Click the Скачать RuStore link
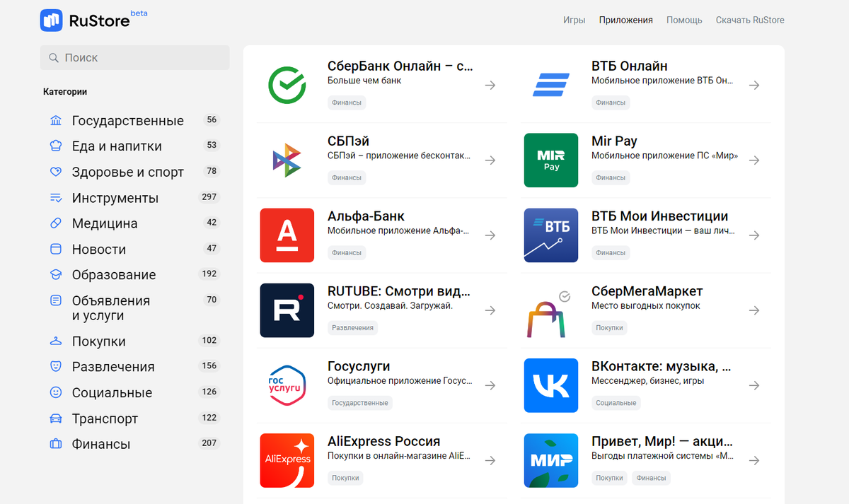The height and width of the screenshot is (504, 849). 750,20
